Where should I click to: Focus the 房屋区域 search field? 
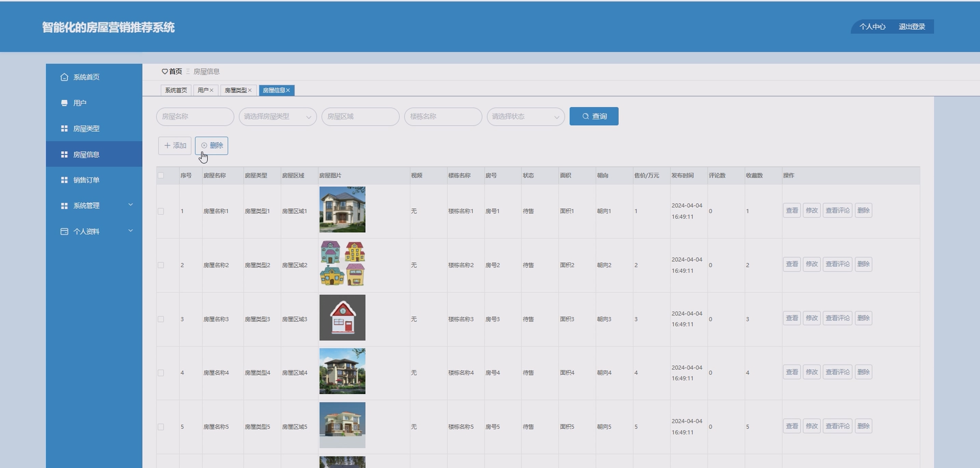tap(360, 116)
